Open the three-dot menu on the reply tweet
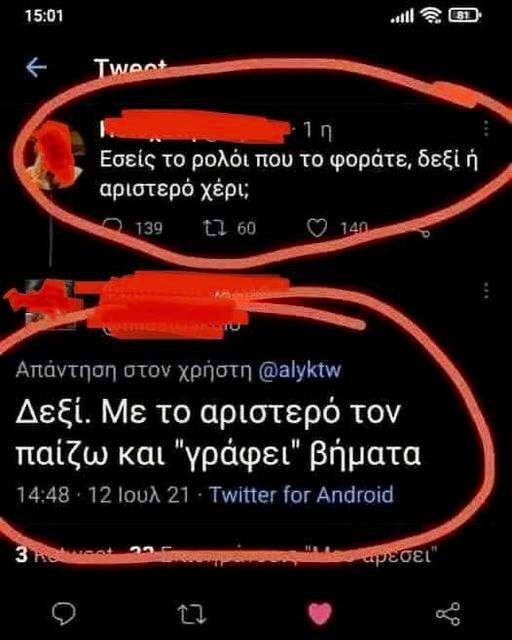512x640 pixels. [485, 290]
